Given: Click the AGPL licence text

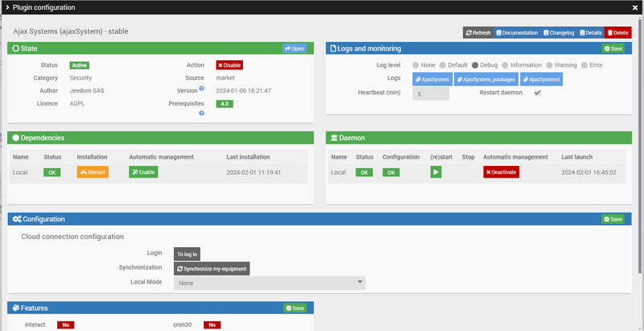Looking at the screenshot, I should [x=77, y=104].
